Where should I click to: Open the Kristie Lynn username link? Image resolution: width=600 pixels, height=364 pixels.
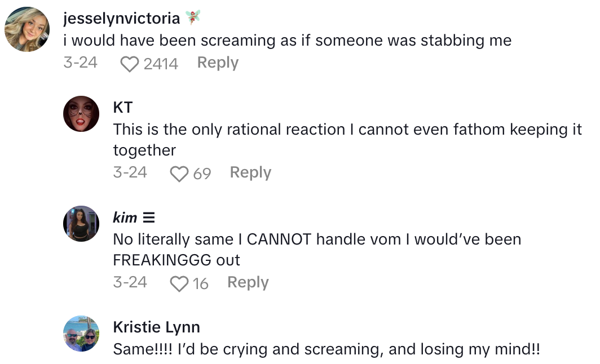tap(156, 327)
